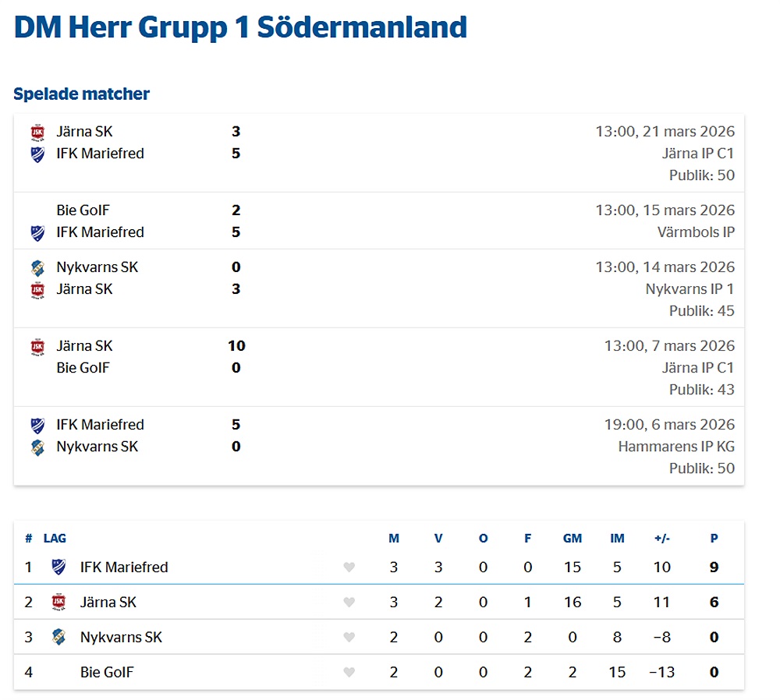Image resolution: width=780 pixels, height=700 pixels.
Task: Click Nykvarns SK crest in 14 mars match
Action: 37,267
